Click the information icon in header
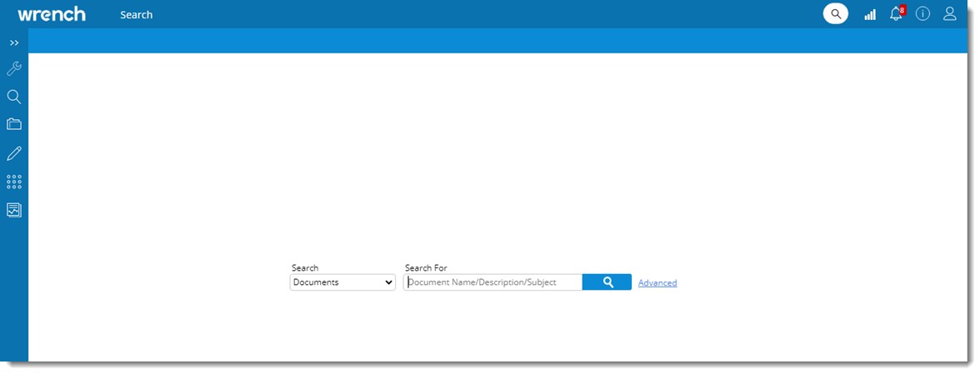The height and width of the screenshot is (374, 980). (922, 14)
